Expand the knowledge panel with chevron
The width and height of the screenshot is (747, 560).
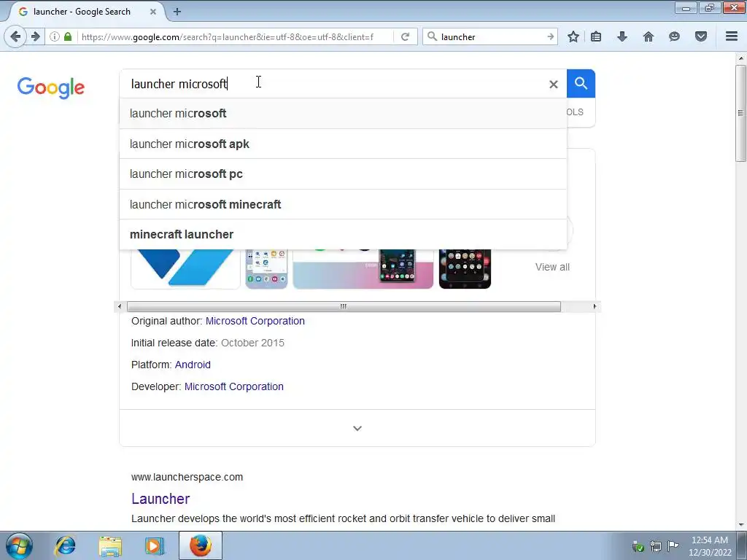click(357, 428)
